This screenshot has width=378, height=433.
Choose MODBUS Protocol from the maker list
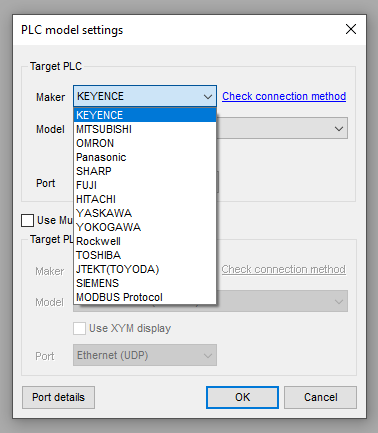[145, 297]
